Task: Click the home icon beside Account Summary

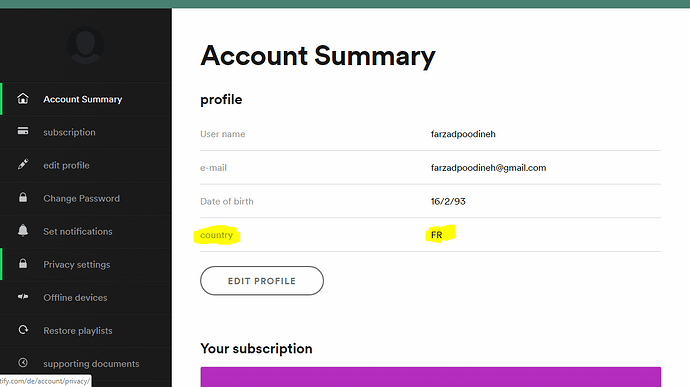Action: click(x=23, y=99)
